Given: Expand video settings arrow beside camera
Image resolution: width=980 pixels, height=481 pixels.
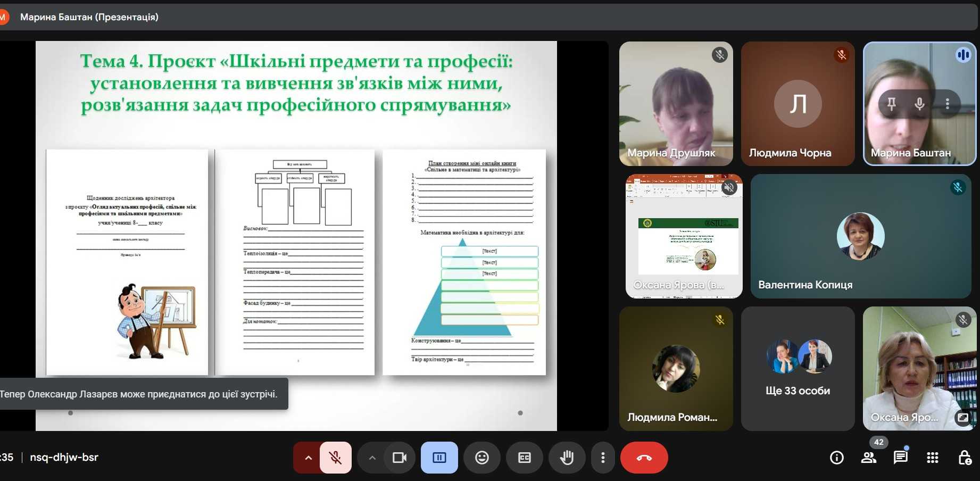Looking at the screenshot, I should click(x=372, y=458).
